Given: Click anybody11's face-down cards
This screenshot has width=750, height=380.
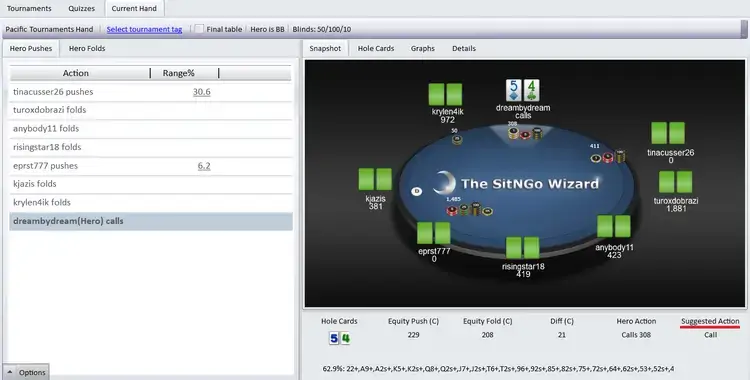Looking at the screenshot, I should pyautogui.click(x=614, y=226).
